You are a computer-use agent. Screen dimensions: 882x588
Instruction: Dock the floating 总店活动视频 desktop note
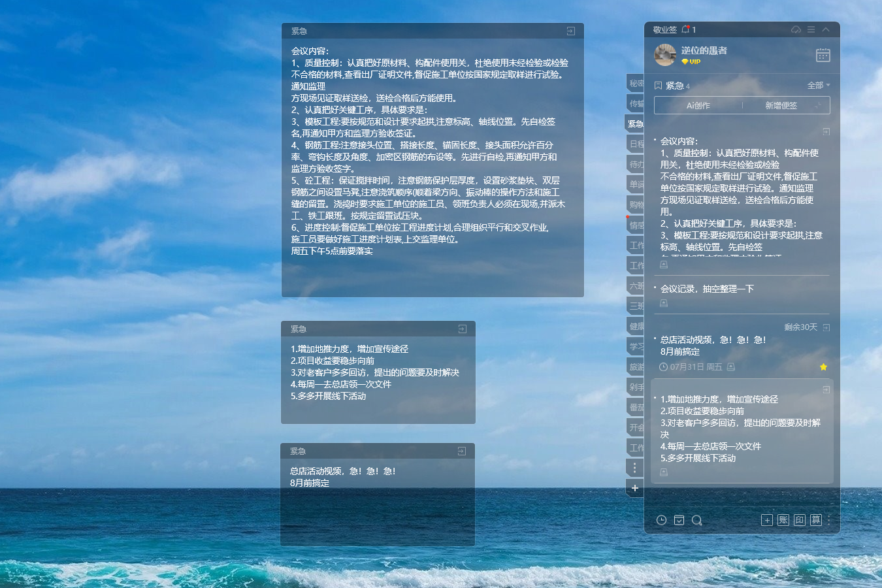[x=461, y=451]
